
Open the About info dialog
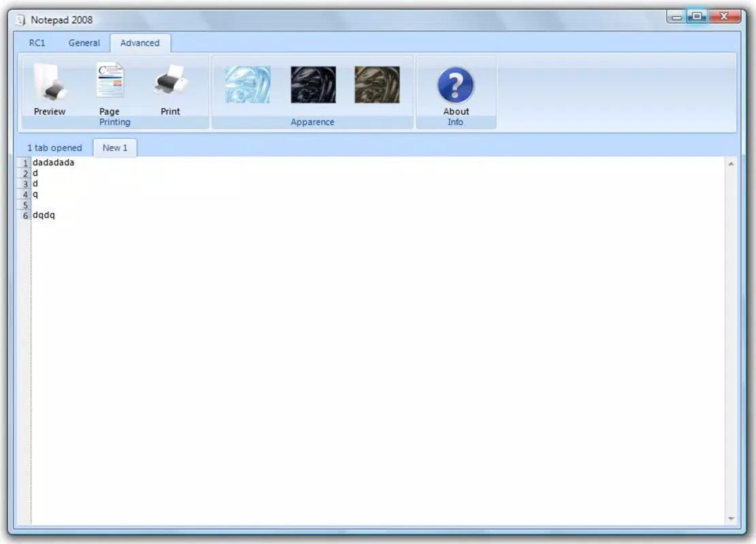[x=456, y=91]
